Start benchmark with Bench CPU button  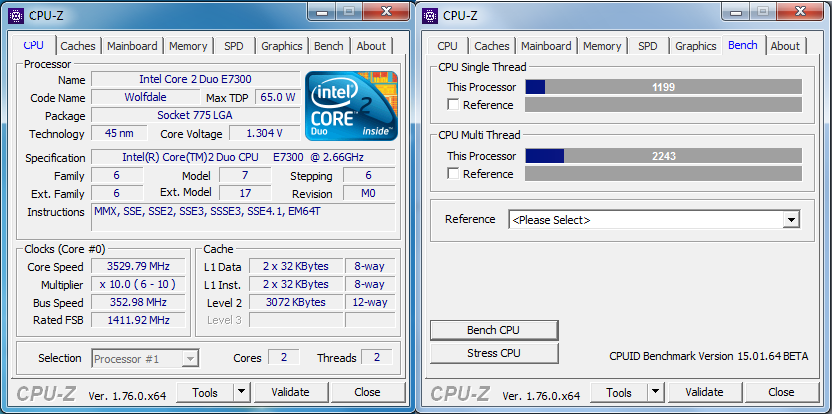pos(494,330)
